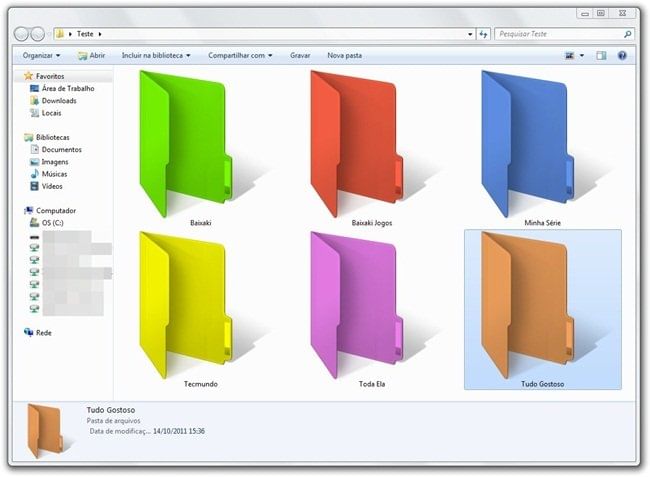
Task: Click the help question mark icon
Action: click(621, 56)
